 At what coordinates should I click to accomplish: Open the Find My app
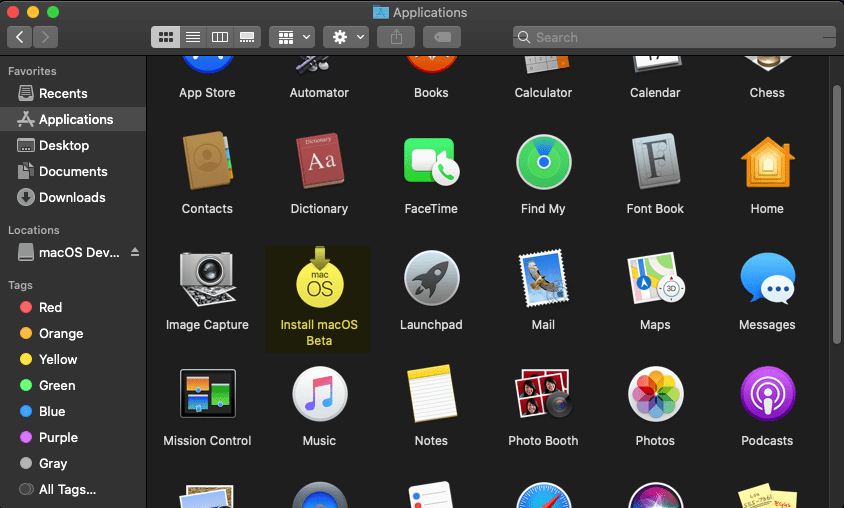pyautogui.click(x=543, y=161)
